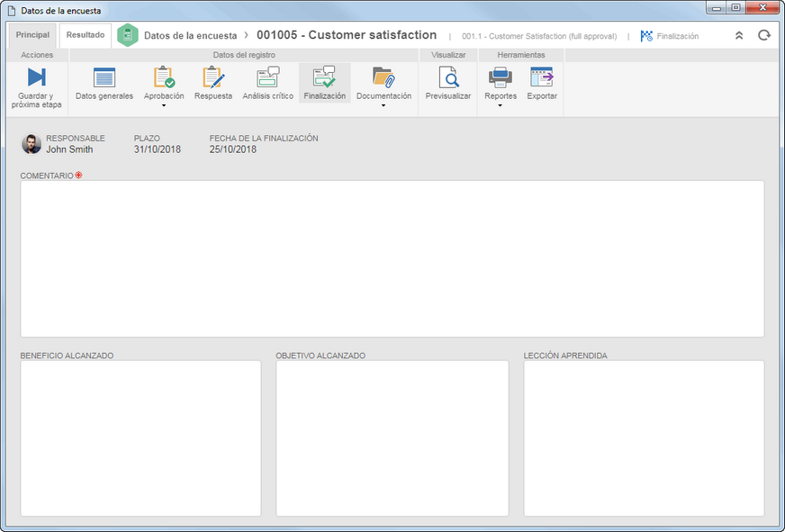Click the finalization date 25/10/2018
This screenshot has width=785, height=532.
pos(233,149)
